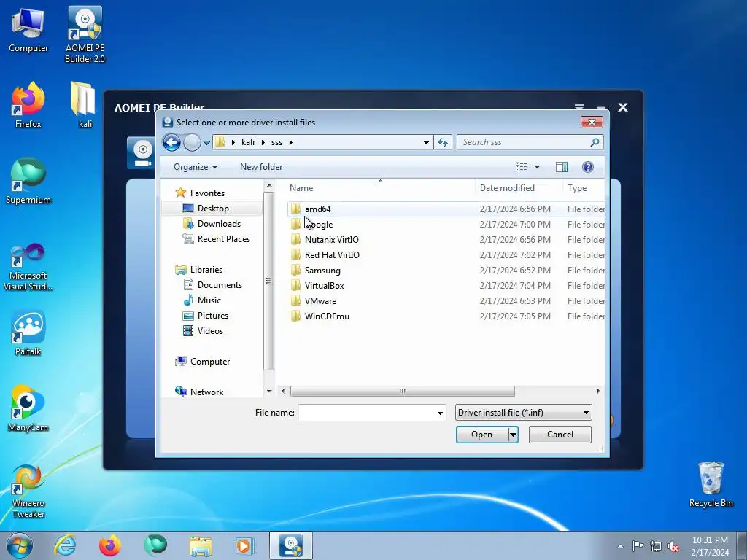747x560 pixels.
Task: Select Network in navigation pane
Action: 206,392
